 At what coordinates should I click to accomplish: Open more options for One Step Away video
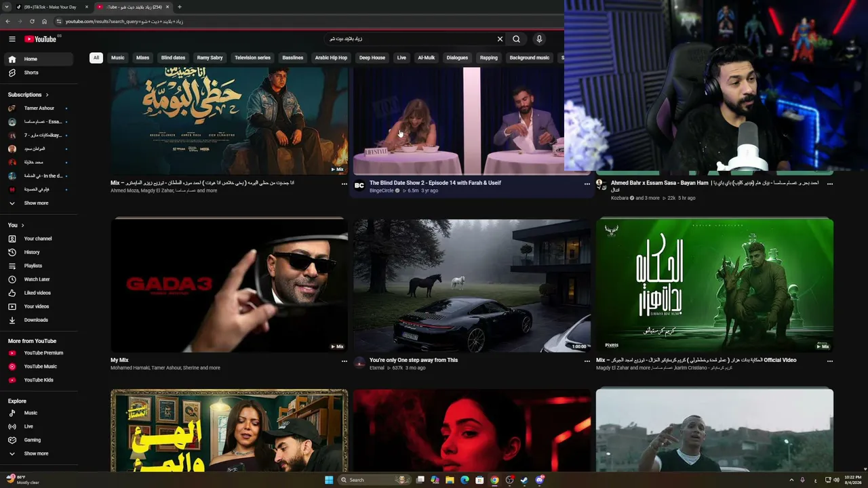coord(587,361)
